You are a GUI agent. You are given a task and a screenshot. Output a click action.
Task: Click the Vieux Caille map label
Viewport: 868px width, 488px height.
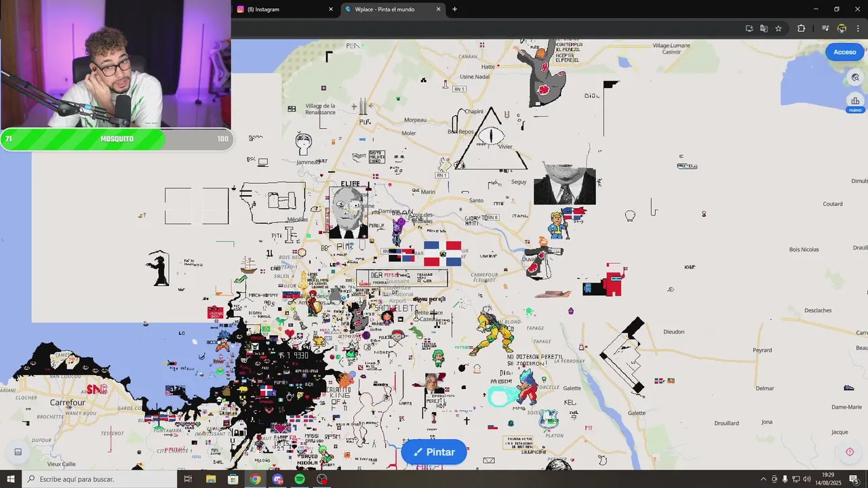coord(62,464)
